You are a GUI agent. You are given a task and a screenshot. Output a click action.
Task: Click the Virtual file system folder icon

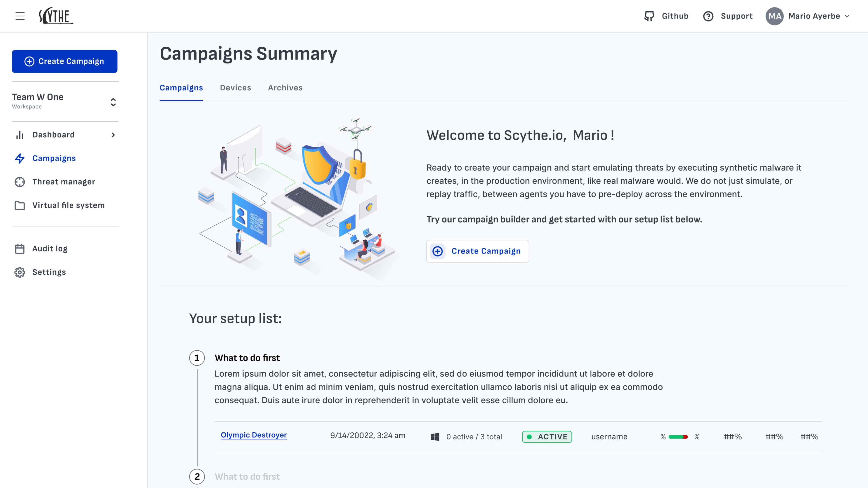[19, 205]
